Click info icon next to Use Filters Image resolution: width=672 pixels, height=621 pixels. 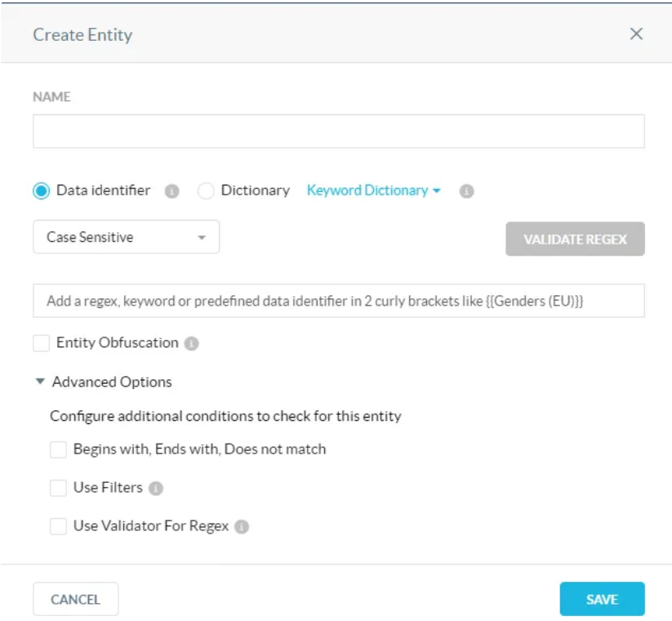156,488
